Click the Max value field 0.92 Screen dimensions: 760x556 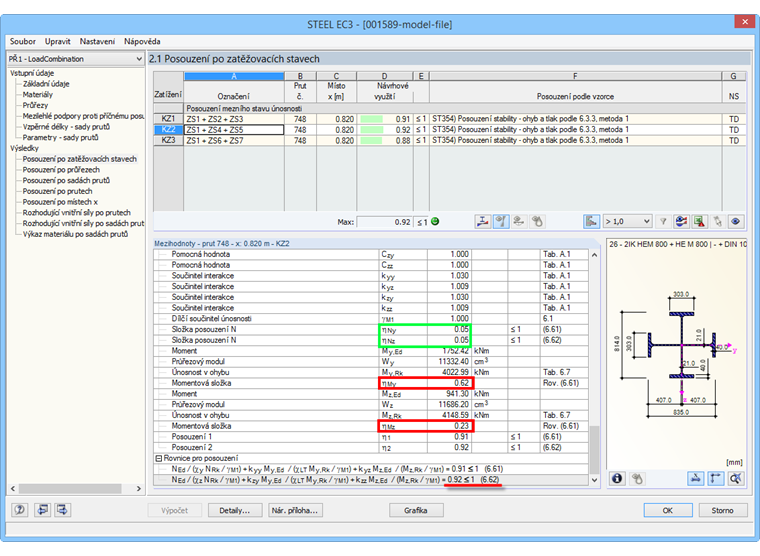(x=385, y=222)
